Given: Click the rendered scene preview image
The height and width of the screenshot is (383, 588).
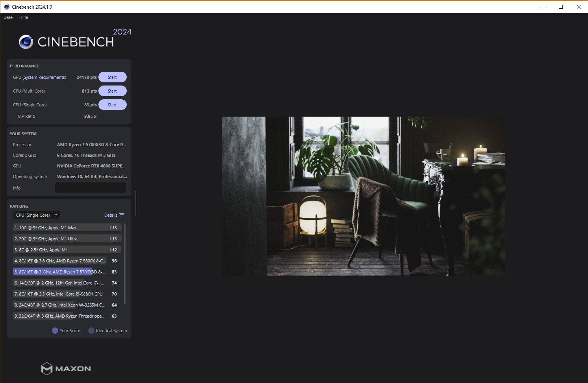Looking at the screenshot, I should click(363, 196).
